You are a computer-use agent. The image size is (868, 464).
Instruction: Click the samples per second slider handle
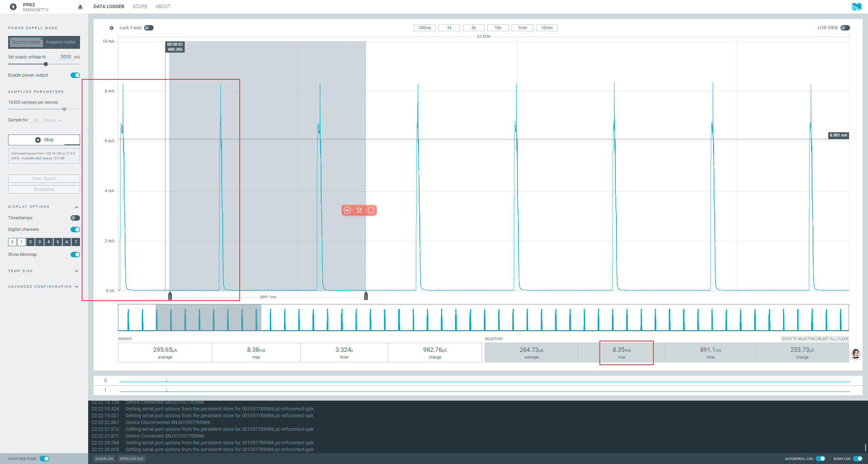64,109
